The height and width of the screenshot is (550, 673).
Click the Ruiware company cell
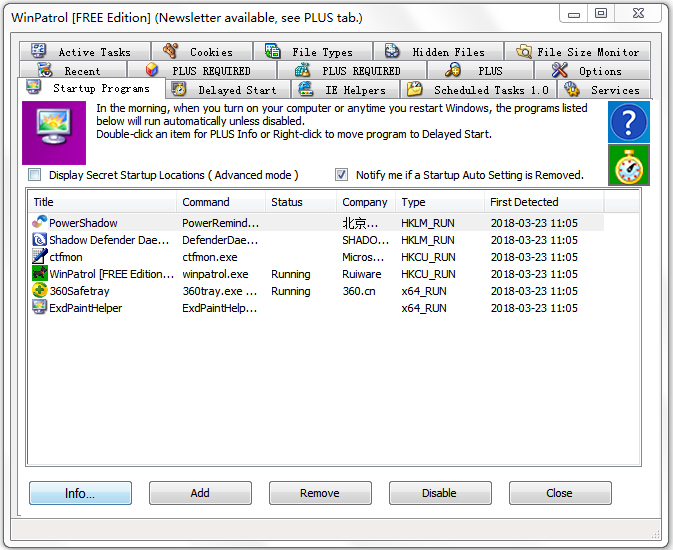362,274
